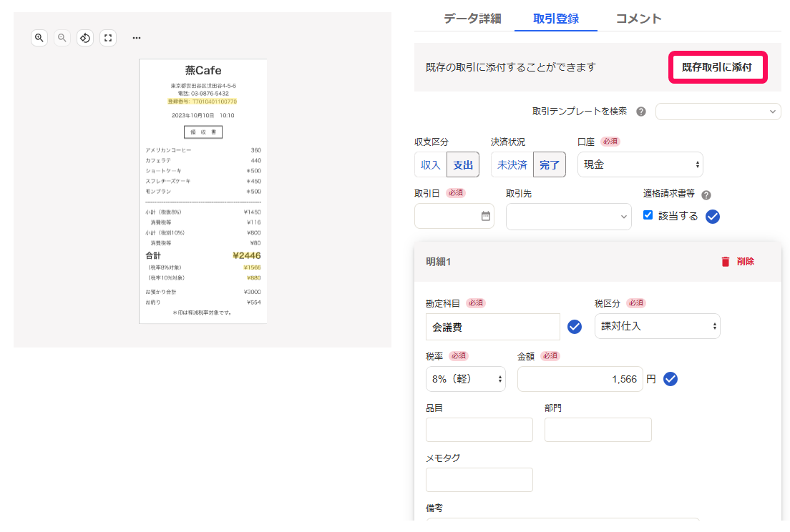Select 収入 for 収支区分

[x=430, y=164]
